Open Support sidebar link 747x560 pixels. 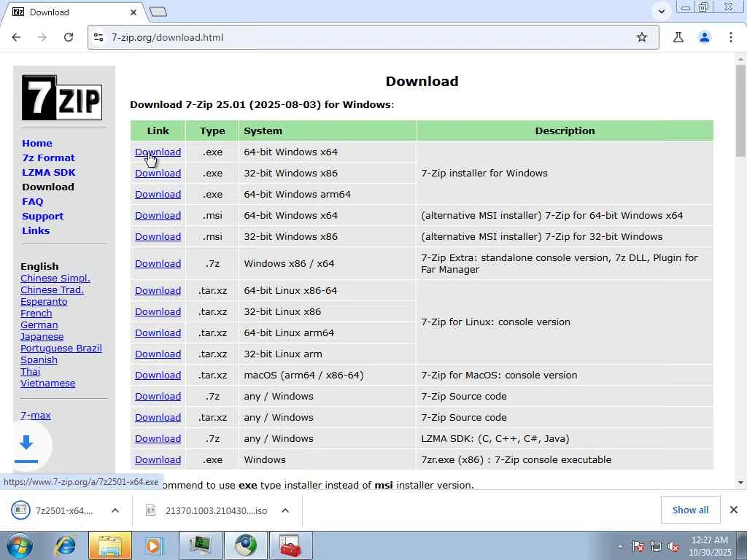coord(43,216)
